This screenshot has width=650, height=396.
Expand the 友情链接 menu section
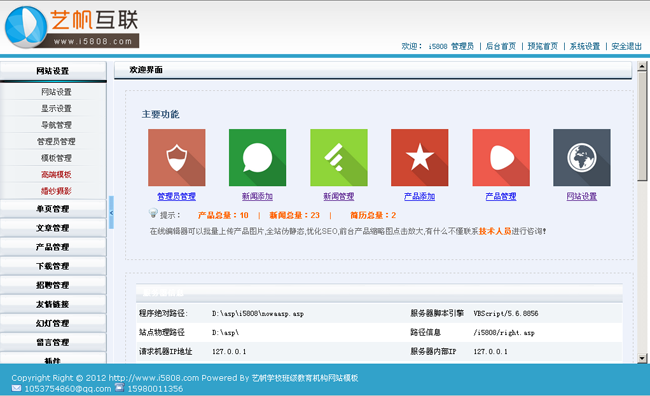tap(53, 304)
